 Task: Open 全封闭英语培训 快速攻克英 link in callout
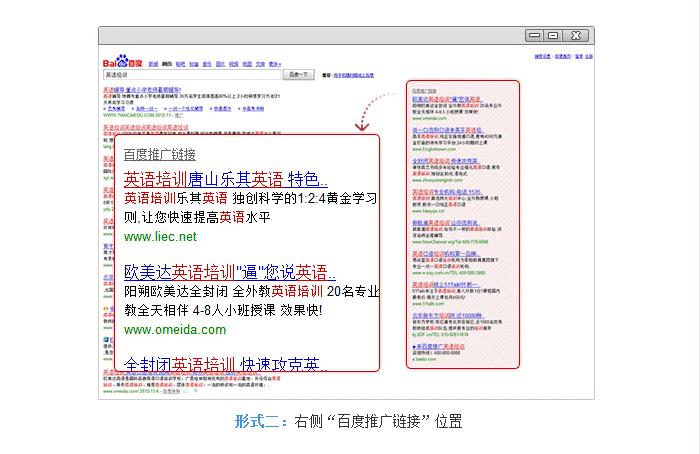(226, 364)
